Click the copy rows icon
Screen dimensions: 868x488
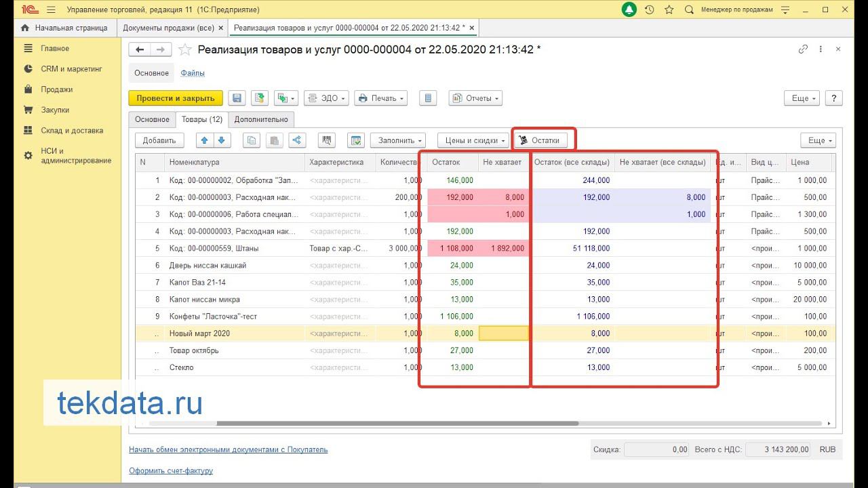point(252,140)
